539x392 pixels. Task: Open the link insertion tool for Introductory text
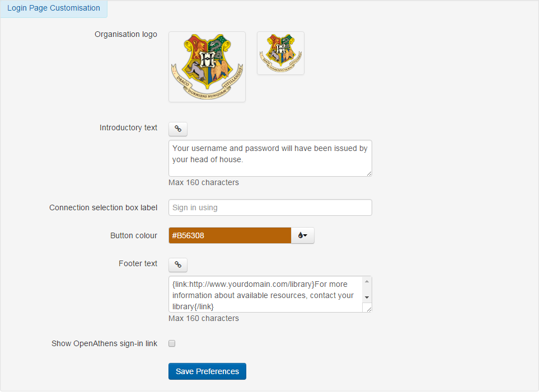tap(177, 129)
